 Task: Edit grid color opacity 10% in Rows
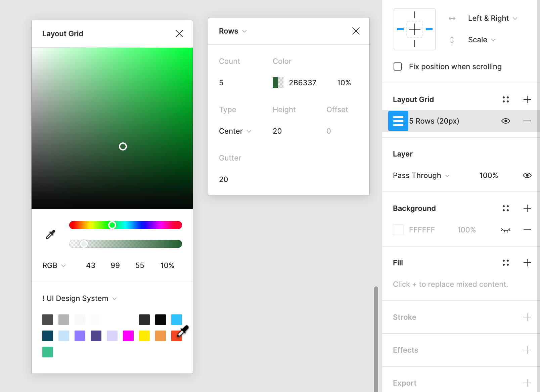pos(344,83)
